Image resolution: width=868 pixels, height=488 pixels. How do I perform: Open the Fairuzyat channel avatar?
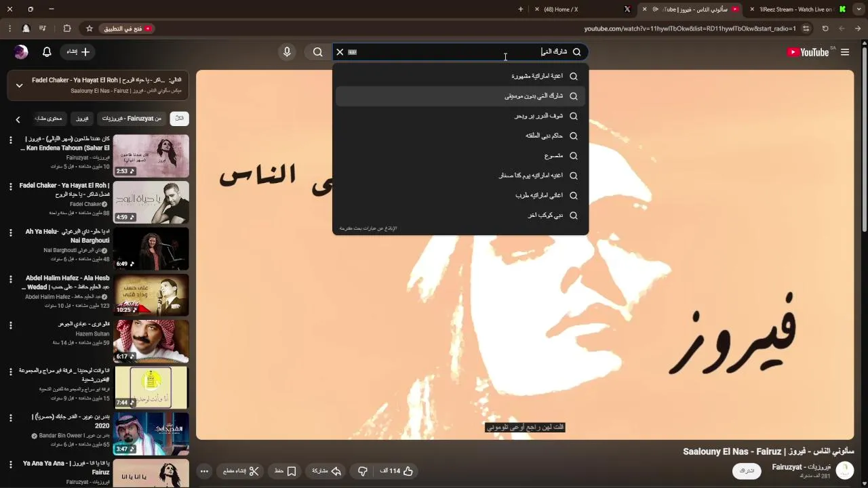[x=845, y=470]
